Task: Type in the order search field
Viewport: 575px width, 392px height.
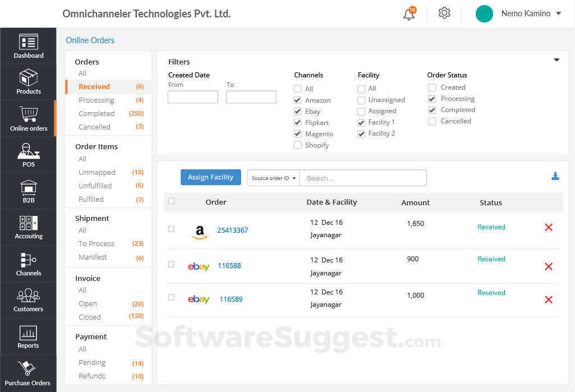Action: click(363, 177)
